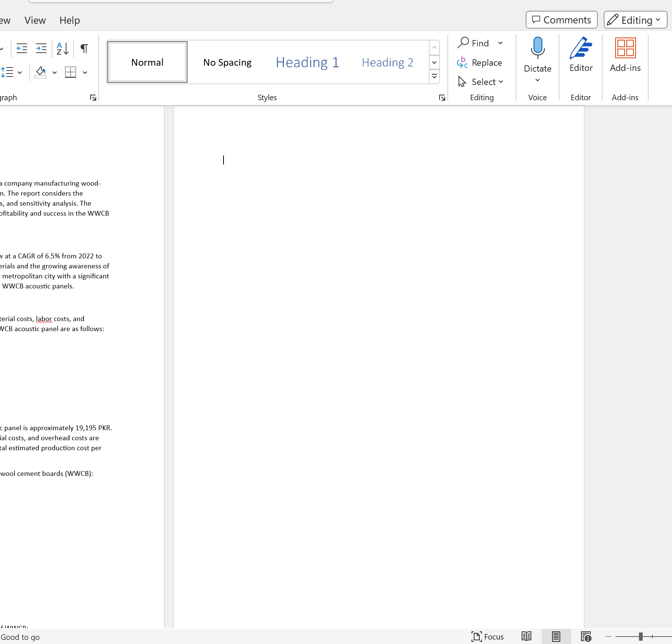The height and width of the screenshot is (644, 672).
Task: Start voice typing with Dictate
Action: click(537, 55)
